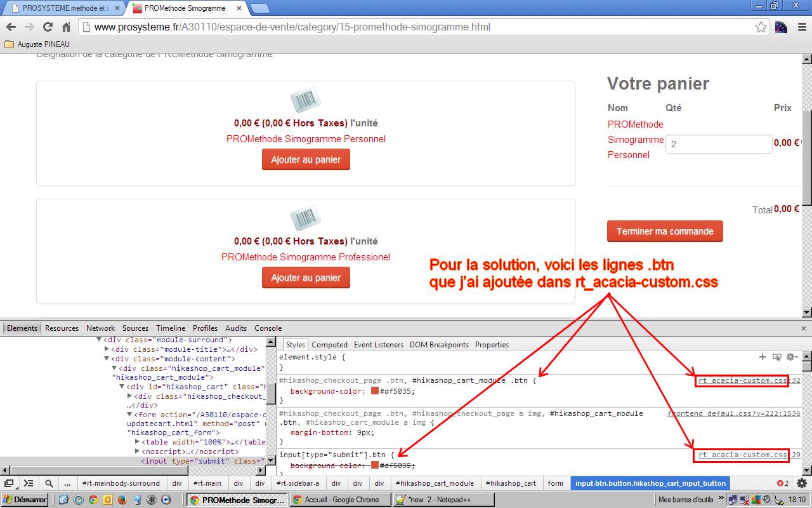The width and height of the screenshot is (812, 508).
Task: Reload the page with the refresh icon
Action: pyautogui.click(x=48, y=27)
